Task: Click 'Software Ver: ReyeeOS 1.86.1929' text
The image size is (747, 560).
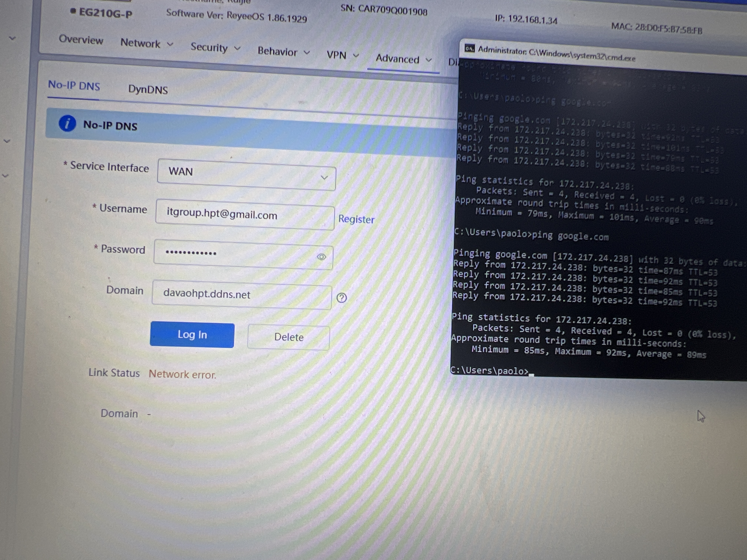Action: point(236,16)
